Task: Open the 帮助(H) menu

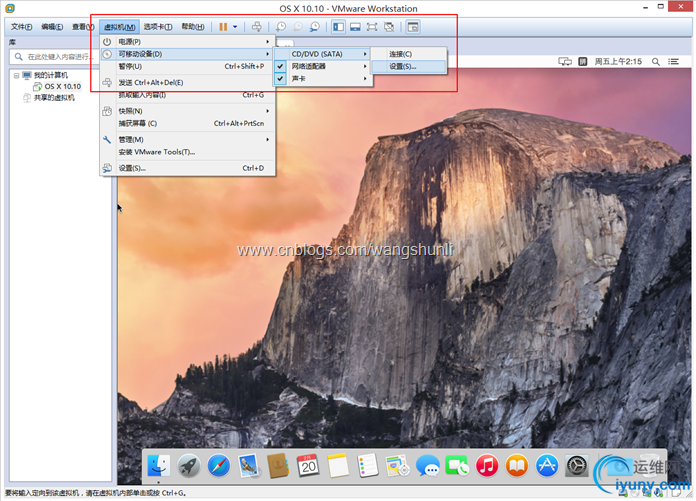Action: (193, 27)
